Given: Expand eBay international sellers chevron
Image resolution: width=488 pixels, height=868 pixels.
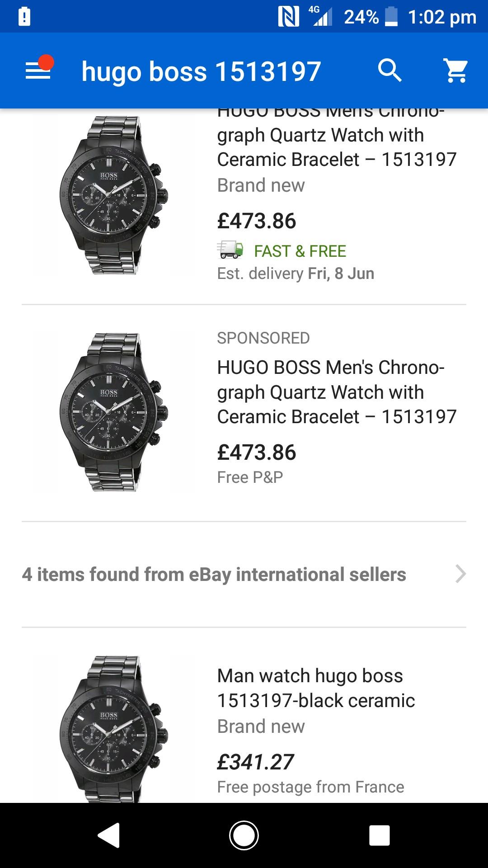Looking at the screenshot, I should coord(460,574).
